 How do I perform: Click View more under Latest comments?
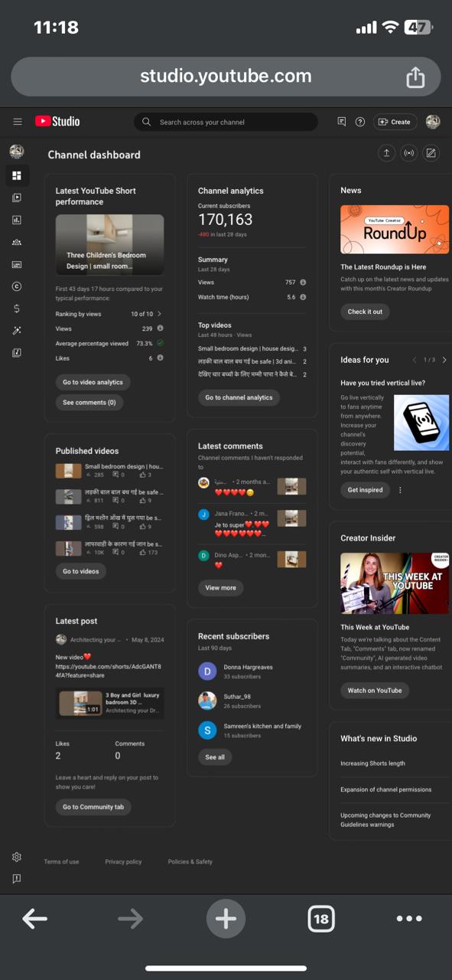tap(220, 587)
